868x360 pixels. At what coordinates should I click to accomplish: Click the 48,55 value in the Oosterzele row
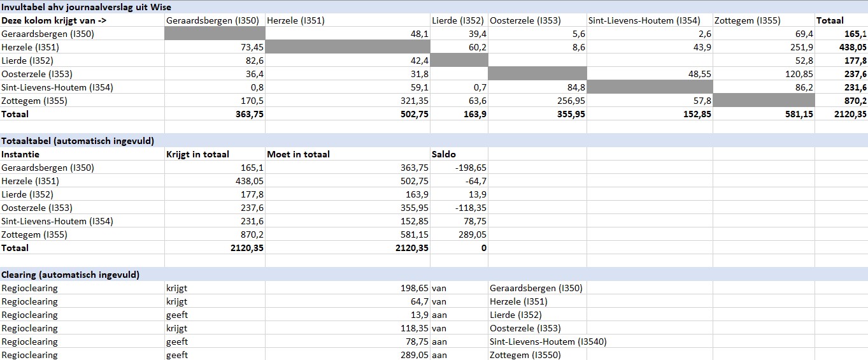coord(650,74)
